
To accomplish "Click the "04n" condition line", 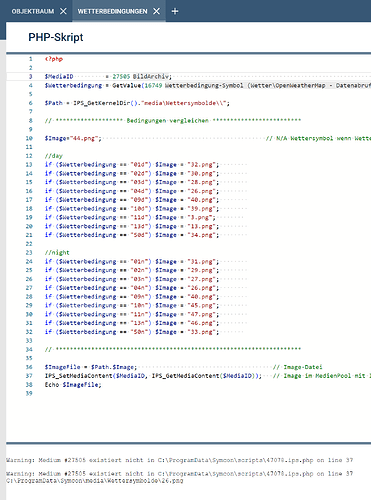I will pos(132,288).
